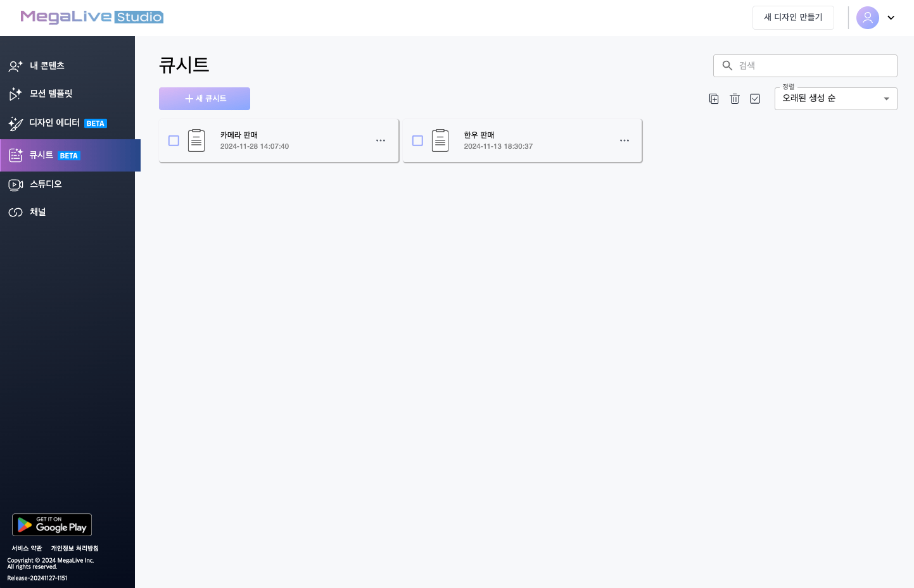Click the search magnifier icon
914x588 pixels.
tap(727, 66)
